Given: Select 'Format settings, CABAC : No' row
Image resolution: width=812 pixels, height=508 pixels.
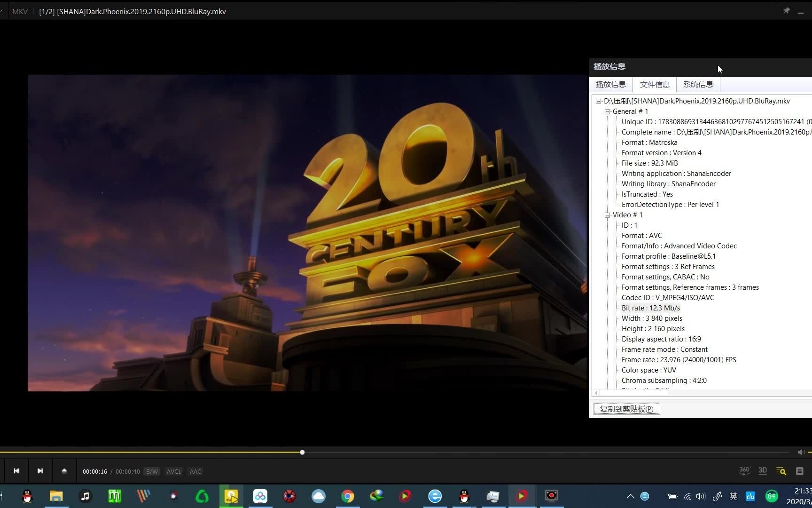Looking at the screenshot, I should 665,277.
